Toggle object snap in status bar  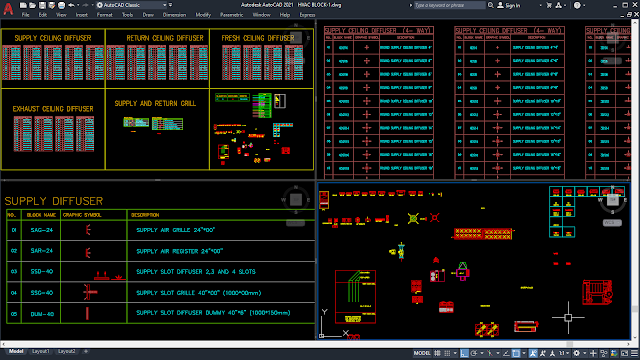pyautogui.click(x=516, y=353)
